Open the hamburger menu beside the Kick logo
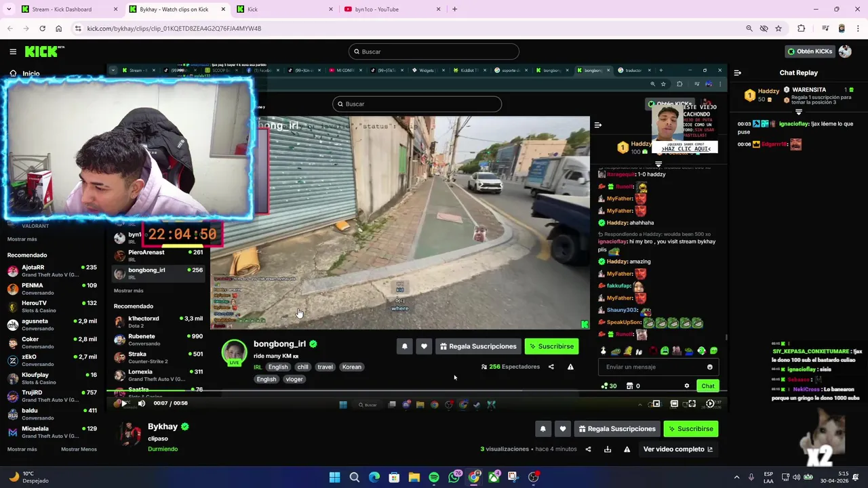868x488 pixels. coord(13,52)
